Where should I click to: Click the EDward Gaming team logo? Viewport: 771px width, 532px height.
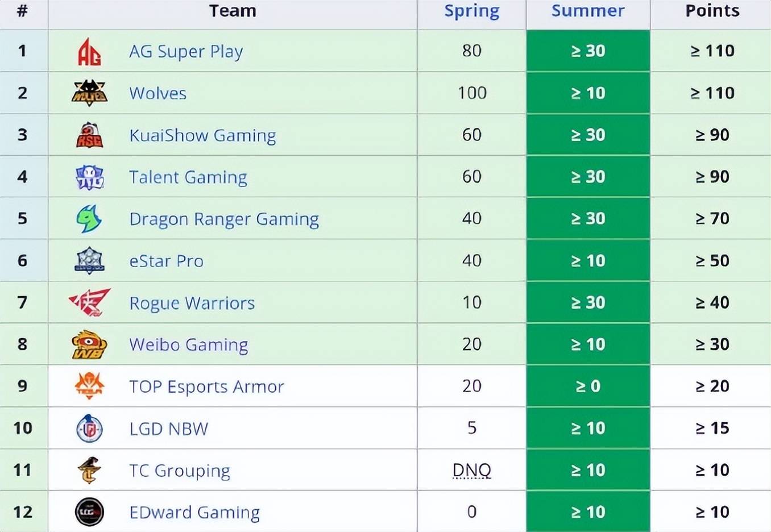[89, 512]
